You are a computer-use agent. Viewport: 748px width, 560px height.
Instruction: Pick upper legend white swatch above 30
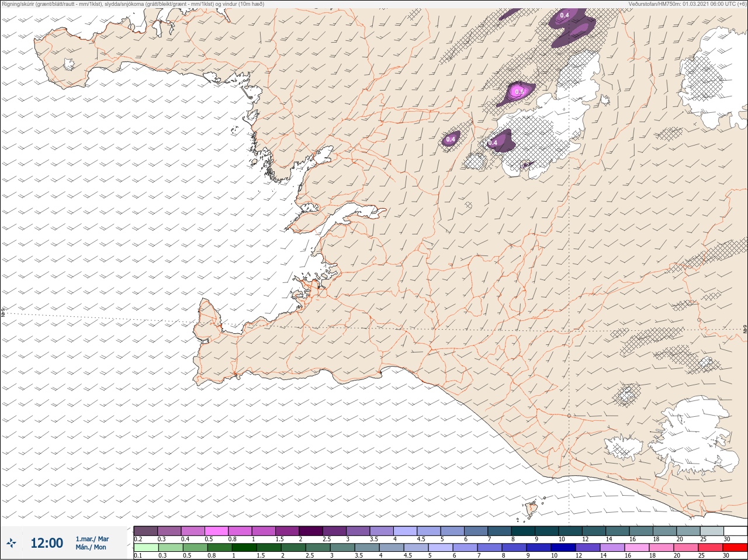pos(736,531)
